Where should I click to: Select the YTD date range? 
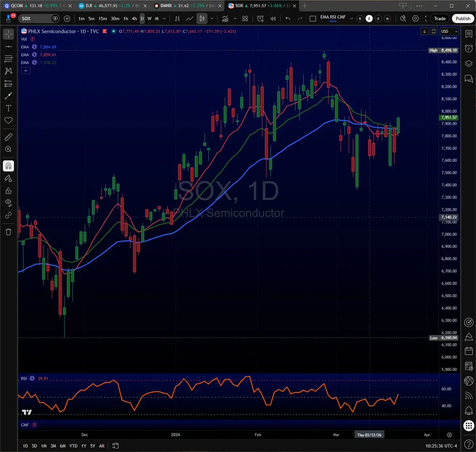pos(73,446)
